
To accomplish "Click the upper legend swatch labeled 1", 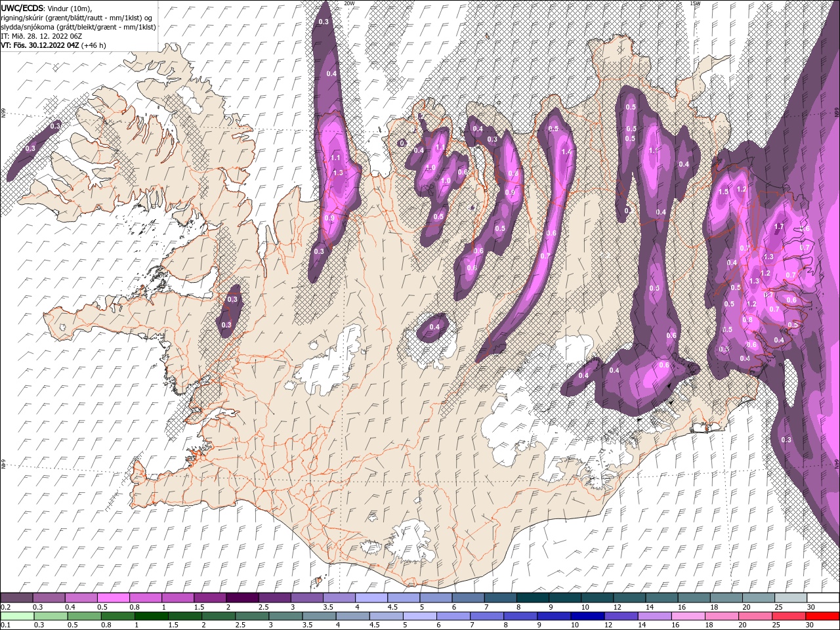I will click(177, 598).
